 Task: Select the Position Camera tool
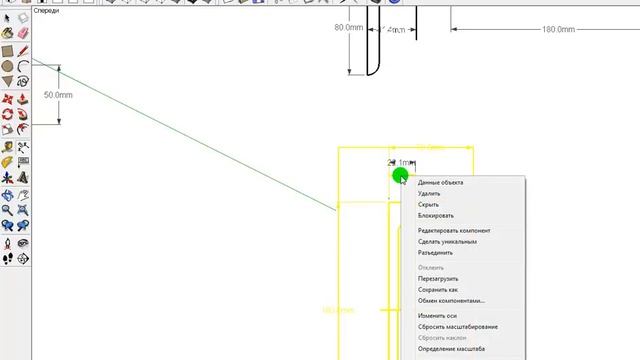coord(7,244)
